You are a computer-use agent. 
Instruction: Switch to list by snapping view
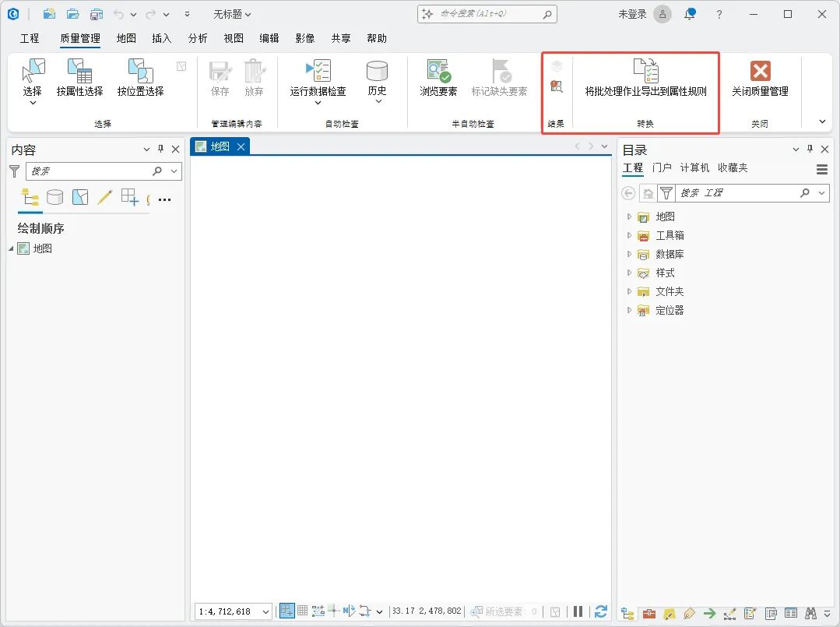130,197
